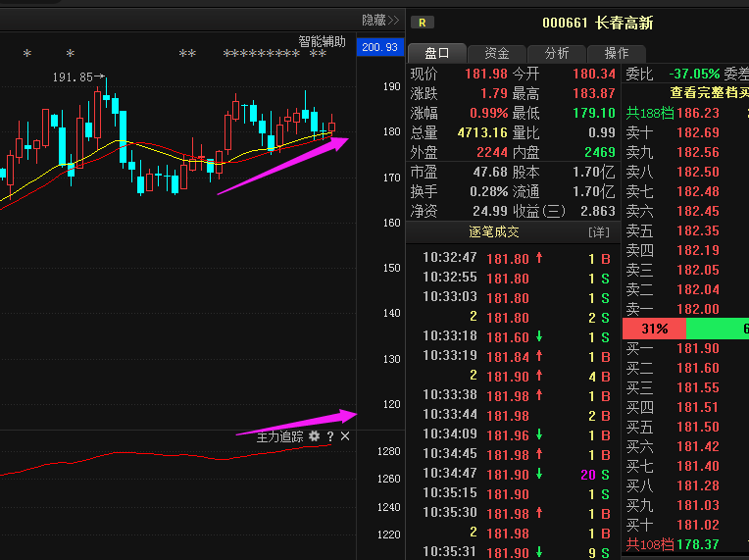Select the 买八 price 181.28

coord(698,485)
